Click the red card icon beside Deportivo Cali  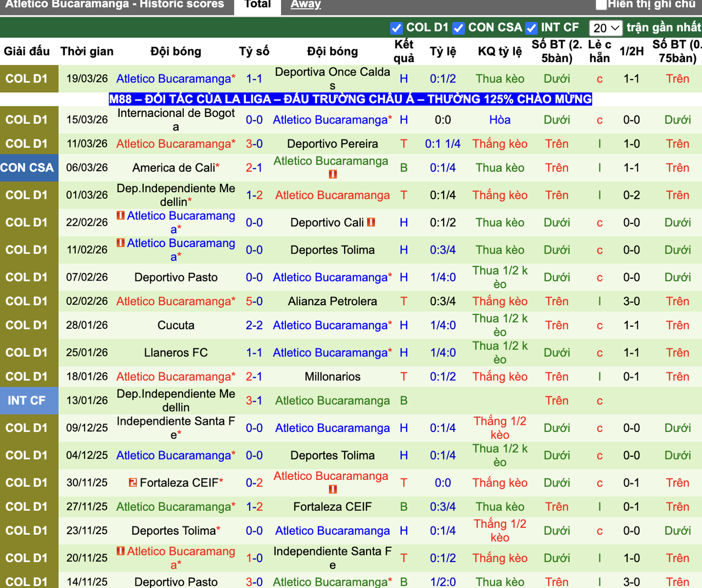click(371, 222)
